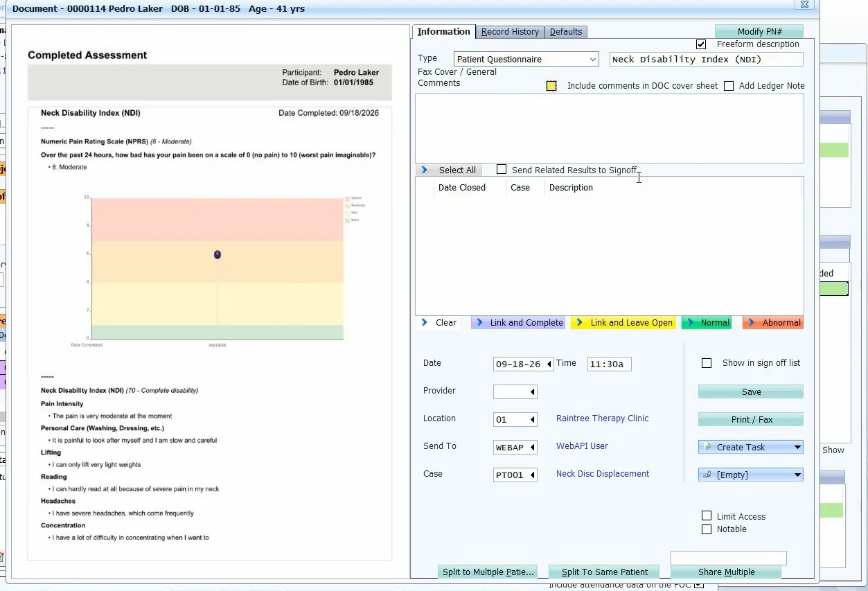The height and width of the screenshot is (591, 868).
Task: Enable Send Related Results to Signoff
Action: click(x=502, y=170)
